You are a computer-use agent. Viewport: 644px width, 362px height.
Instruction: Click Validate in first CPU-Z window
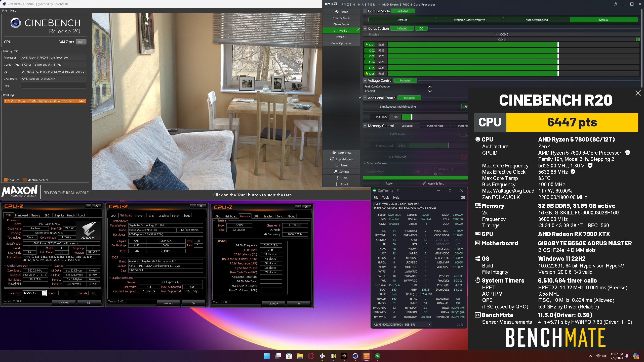click(64, 303)
